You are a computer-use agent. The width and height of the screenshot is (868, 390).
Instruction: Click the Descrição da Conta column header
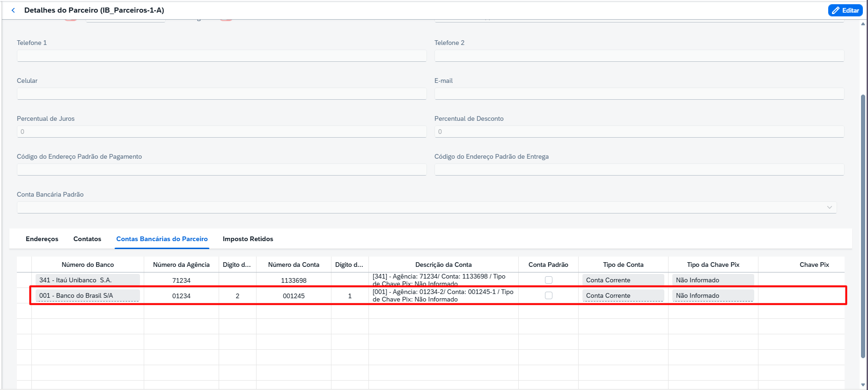pos(443,265)
